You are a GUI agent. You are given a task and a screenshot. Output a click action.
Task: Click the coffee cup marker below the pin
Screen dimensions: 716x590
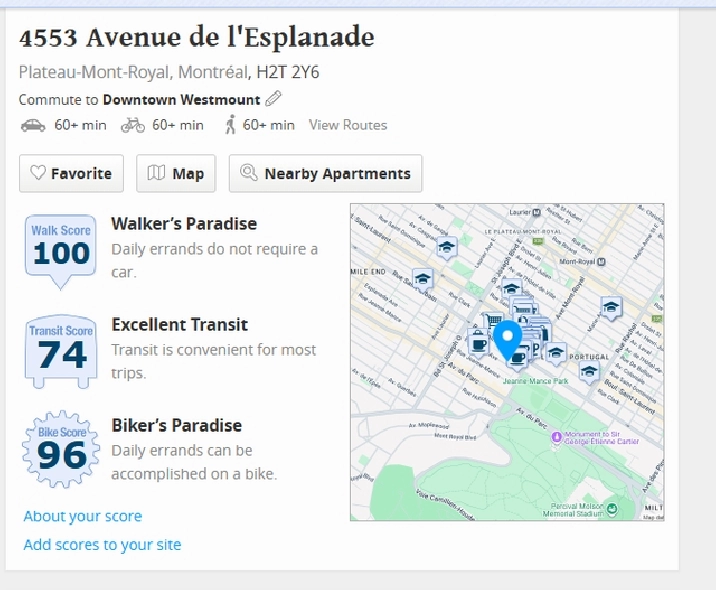(x=518, y=358)
